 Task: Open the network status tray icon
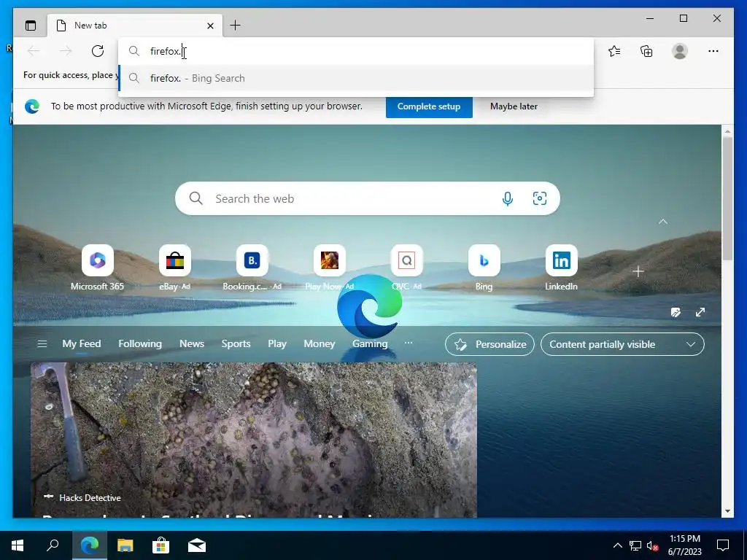635,545
